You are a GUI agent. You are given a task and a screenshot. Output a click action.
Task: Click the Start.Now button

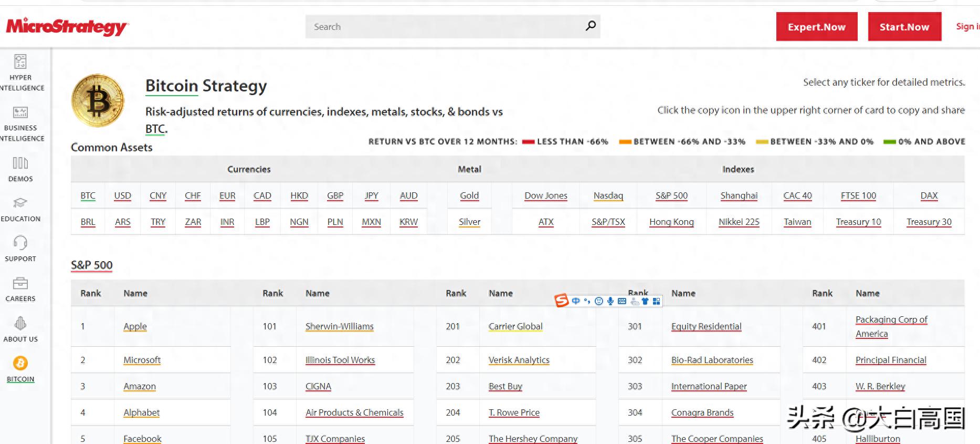(904, 27)
